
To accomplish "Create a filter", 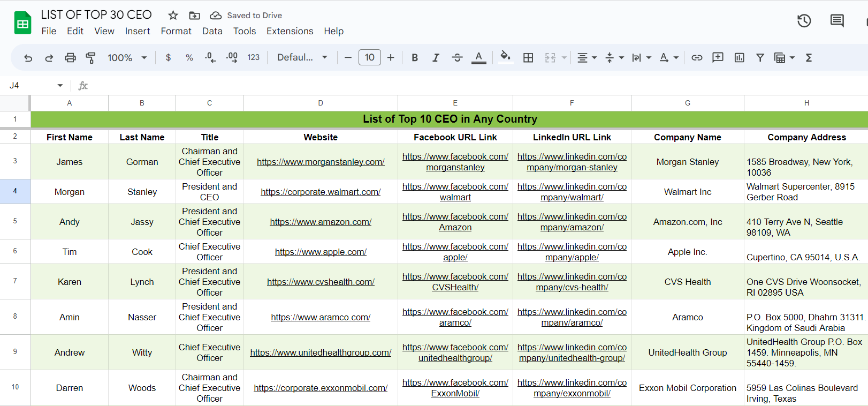I will click(x=760, y=57).
